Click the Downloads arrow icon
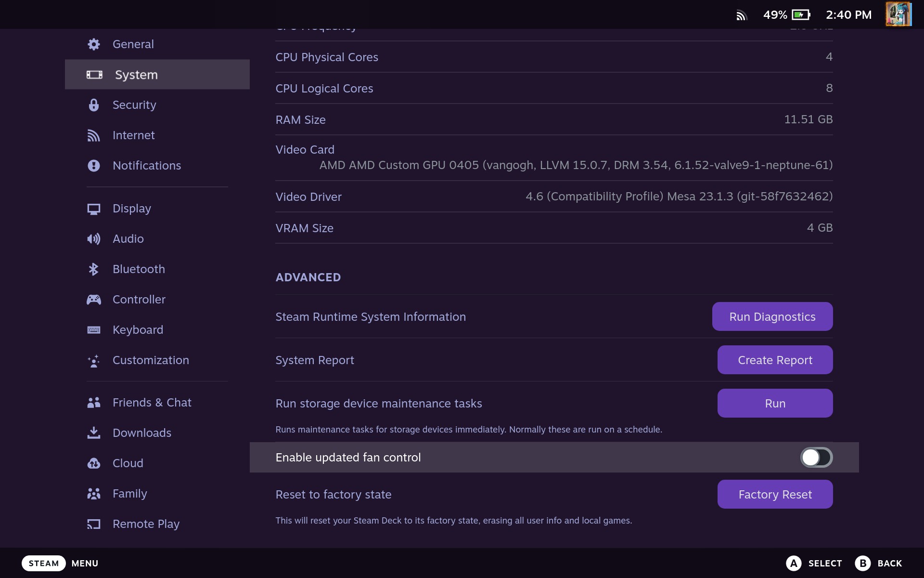 click(x=94, y=433)
